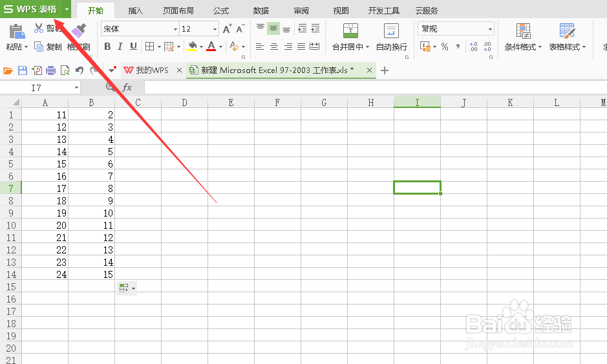Expand the font color dropdown arrow
This screenshot has height=364, width=607.
click(220, 47)
